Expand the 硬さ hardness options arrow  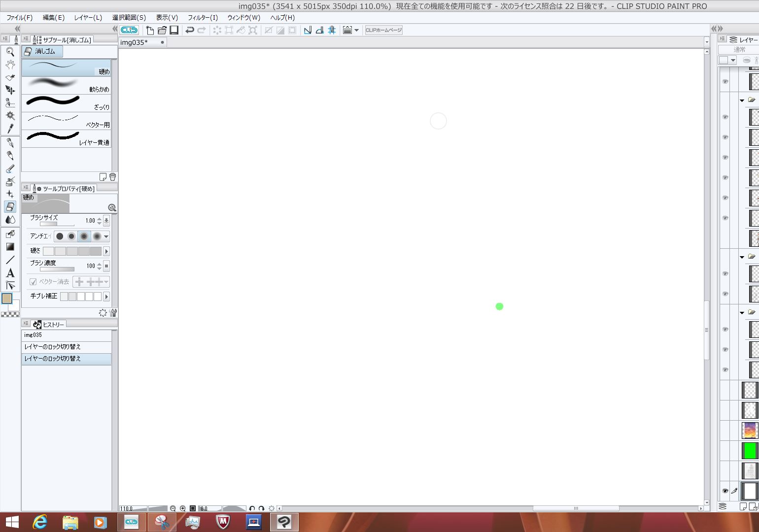tap(106, 251)
